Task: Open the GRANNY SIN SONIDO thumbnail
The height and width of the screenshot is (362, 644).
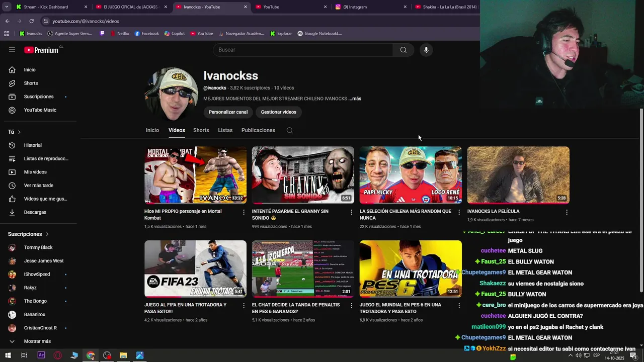Action: tap(303, 175)
